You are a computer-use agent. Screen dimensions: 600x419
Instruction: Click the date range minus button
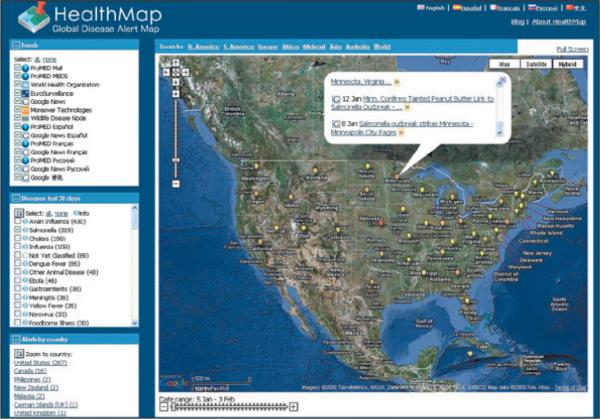163,406
